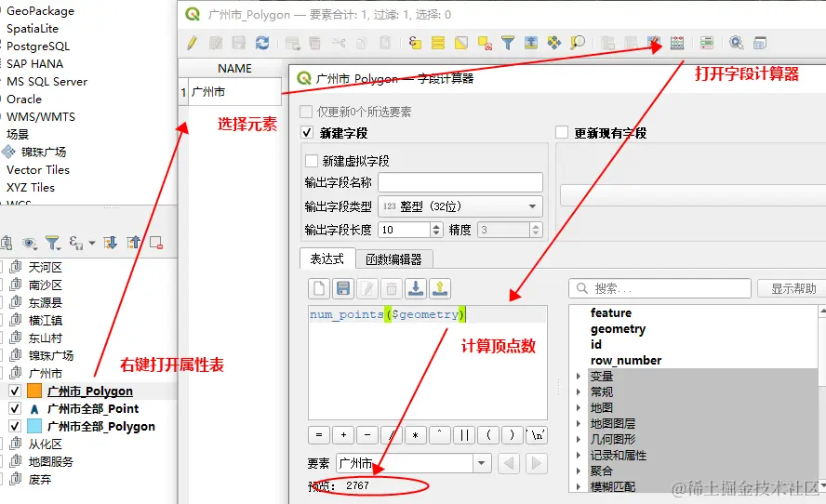
Task: Click the import user expressions icon
Action: (x=416, y=288)
